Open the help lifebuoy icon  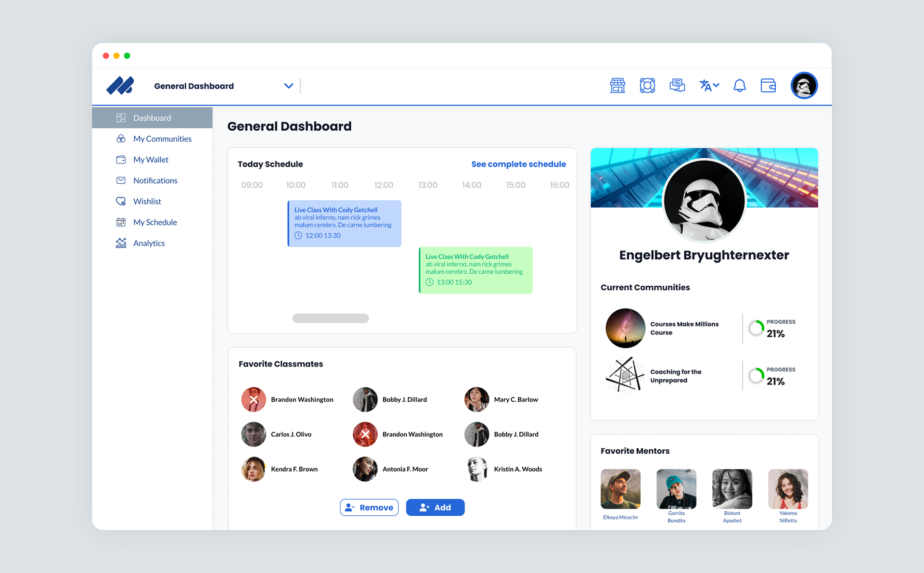coord(647,86)
